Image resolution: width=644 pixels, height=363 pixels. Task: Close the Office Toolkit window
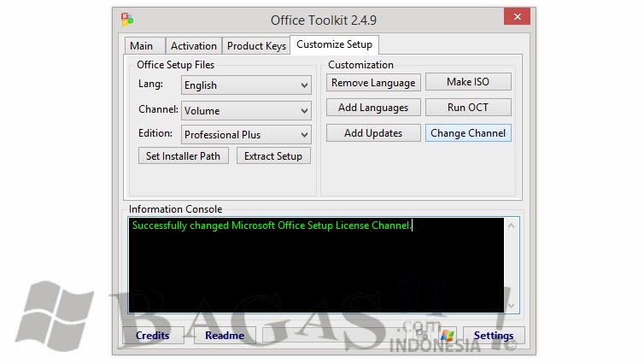517,16
